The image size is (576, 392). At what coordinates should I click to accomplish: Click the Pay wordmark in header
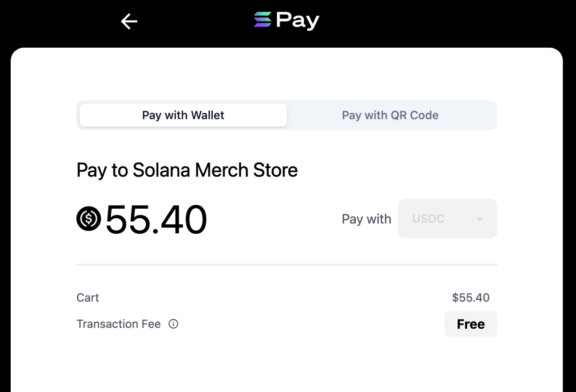point(297,21)
